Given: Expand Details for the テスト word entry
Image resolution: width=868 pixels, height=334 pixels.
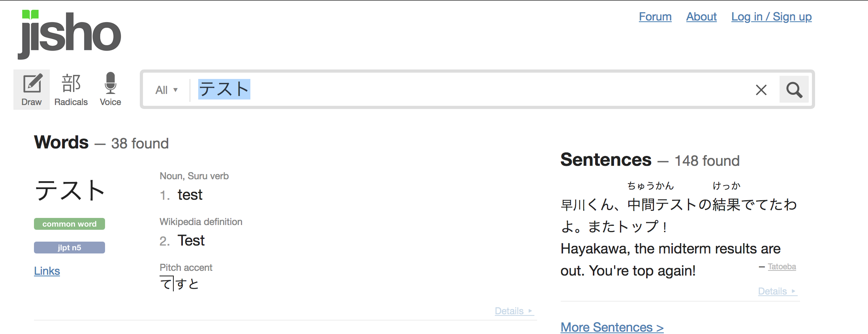Looking at the screenshot, I should pyautogui.click(x=513, y=311).
